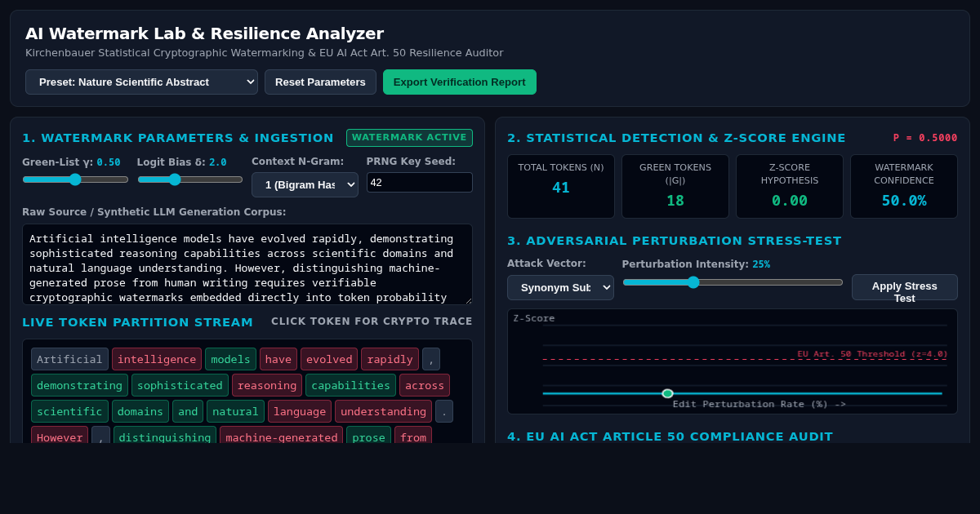Select the 'understanding' token chip

pyautogui.click(x=383, y=411)
